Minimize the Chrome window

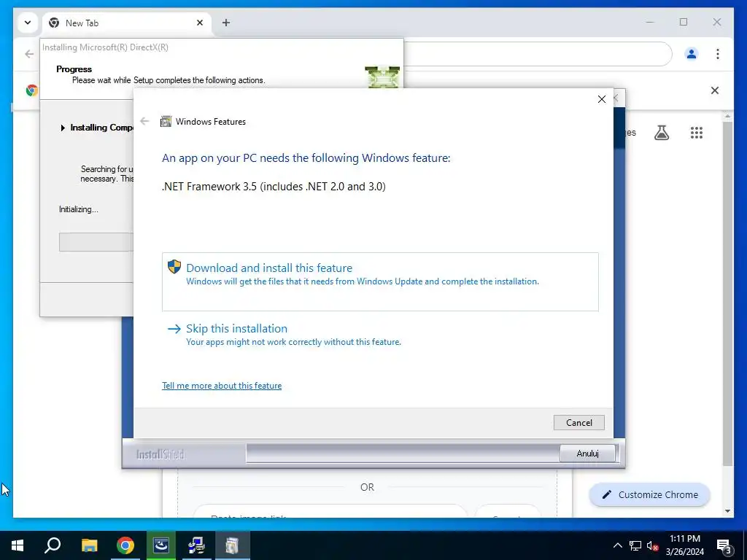pos(650,22)
